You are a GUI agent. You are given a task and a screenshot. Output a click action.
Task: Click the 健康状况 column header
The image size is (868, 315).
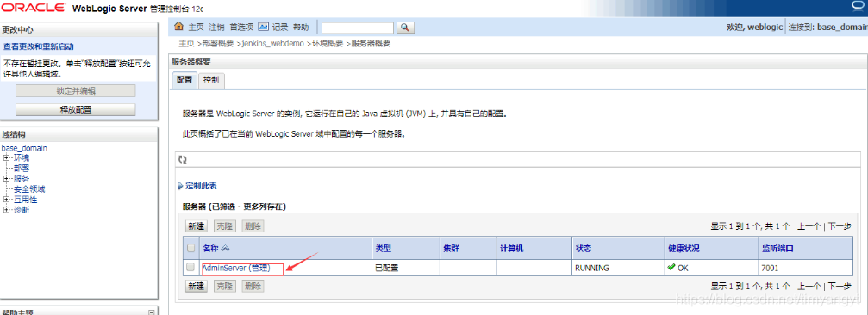click(684, 249)
